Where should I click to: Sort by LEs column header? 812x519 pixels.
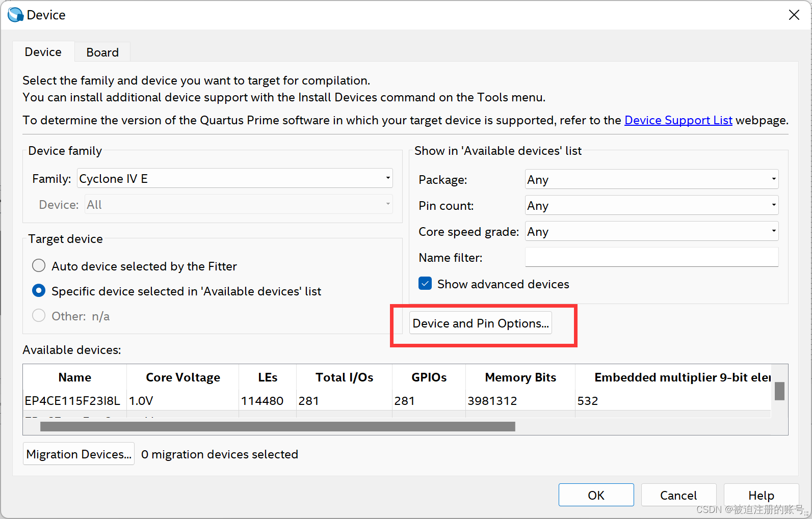tap(268, 377)
